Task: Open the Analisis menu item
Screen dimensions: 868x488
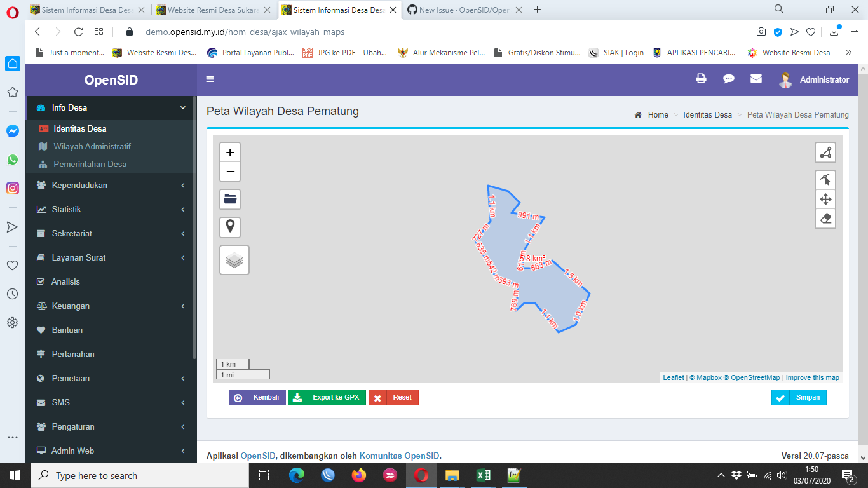Action: point(111,281)
